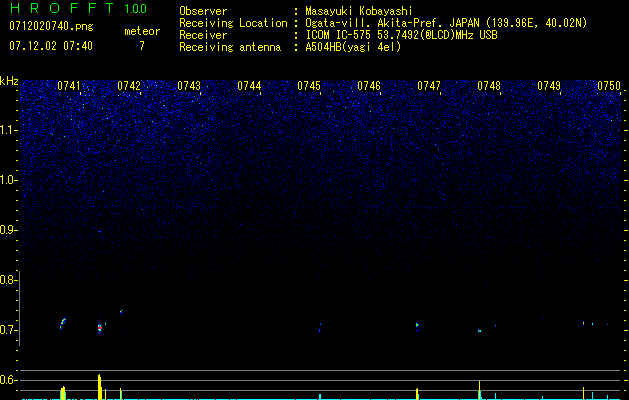Click the meteor echo near 0745 mark
629x400 pixels.
tap(320, 328)
